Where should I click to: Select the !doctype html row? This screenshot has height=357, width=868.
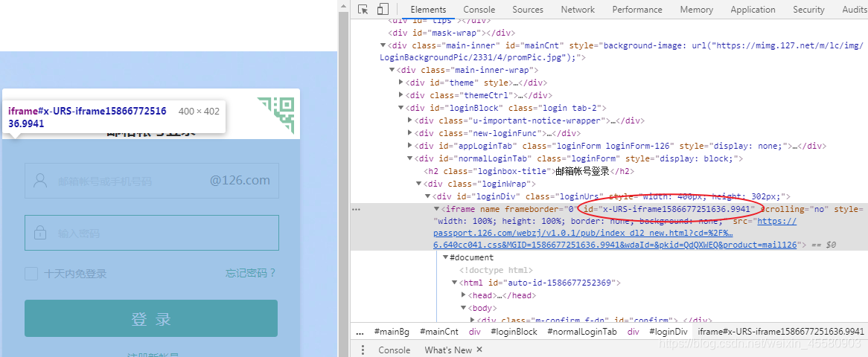(x=496, y=270)
